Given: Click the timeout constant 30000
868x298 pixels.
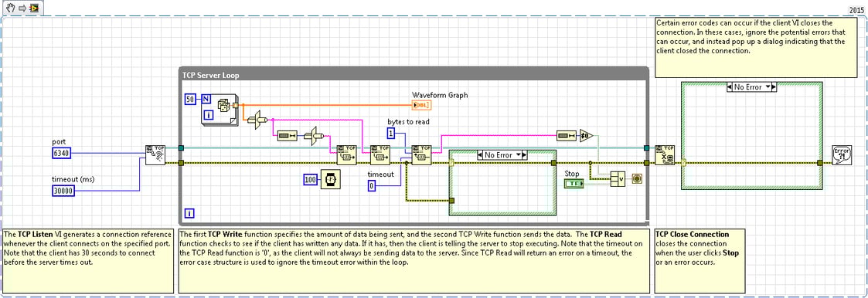Looking at the screenshot, I should click(63, 190).
